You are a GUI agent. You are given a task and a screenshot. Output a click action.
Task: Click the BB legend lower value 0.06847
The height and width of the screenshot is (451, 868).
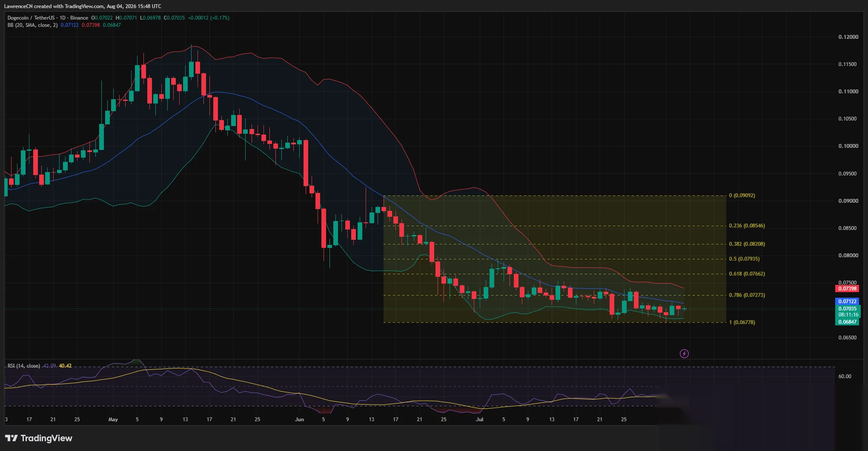click(x=112, y=25)
